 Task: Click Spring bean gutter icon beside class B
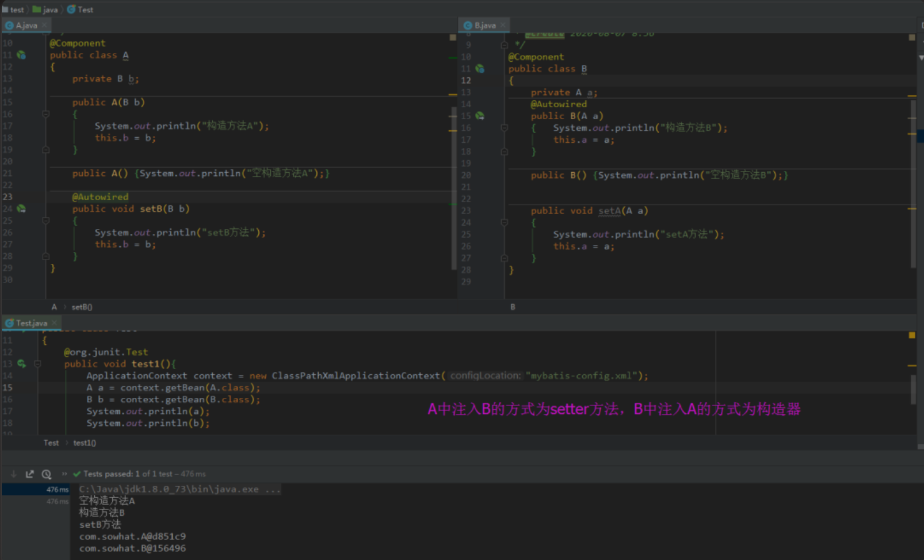[x=480, y=69]
